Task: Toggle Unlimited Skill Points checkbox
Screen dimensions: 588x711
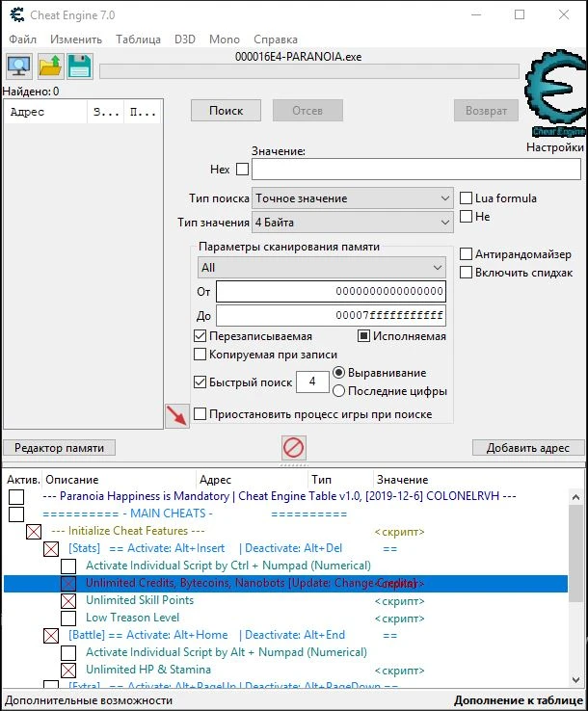Action: point(68,601)
